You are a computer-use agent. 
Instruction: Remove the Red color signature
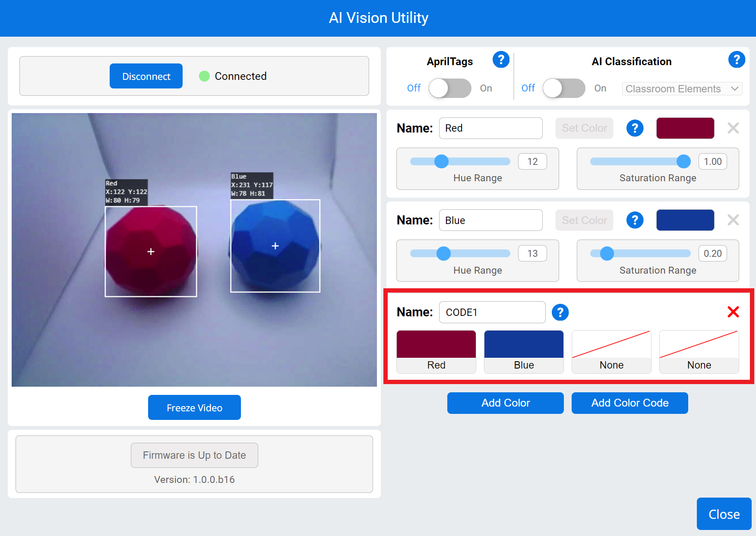click(733, 128)
